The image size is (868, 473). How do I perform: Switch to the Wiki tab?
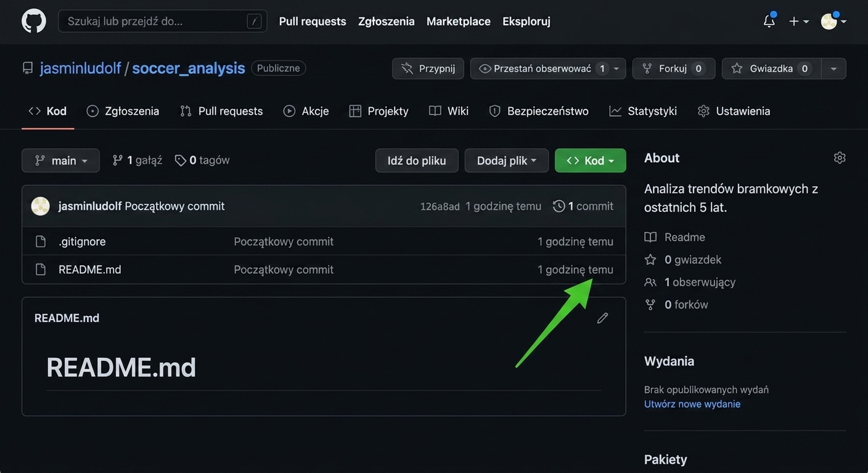[x=449, y=111]
